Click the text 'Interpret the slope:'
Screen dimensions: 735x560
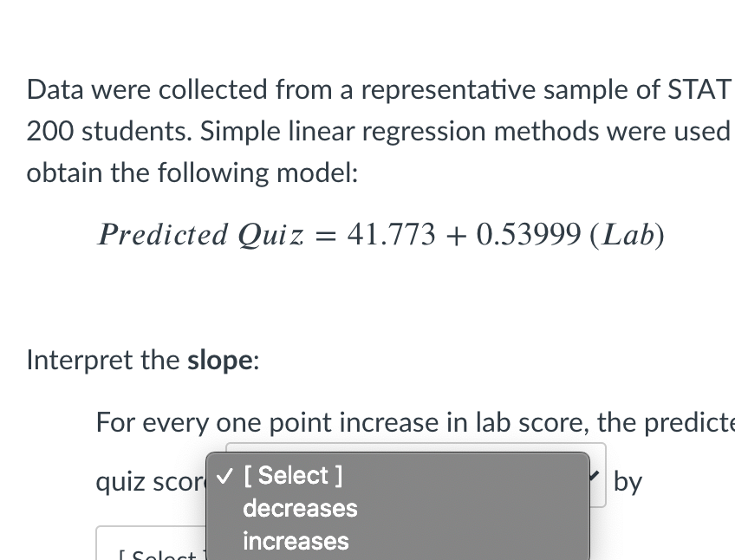tap(142, 360)
